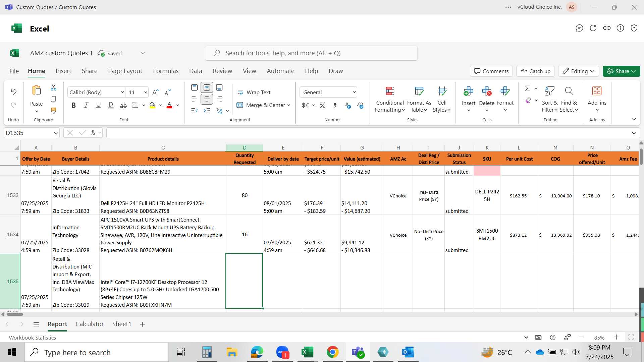This screenshot has height=362, width=644.
Task: Select the Format Painter brush icon
Action: point(54,111)
